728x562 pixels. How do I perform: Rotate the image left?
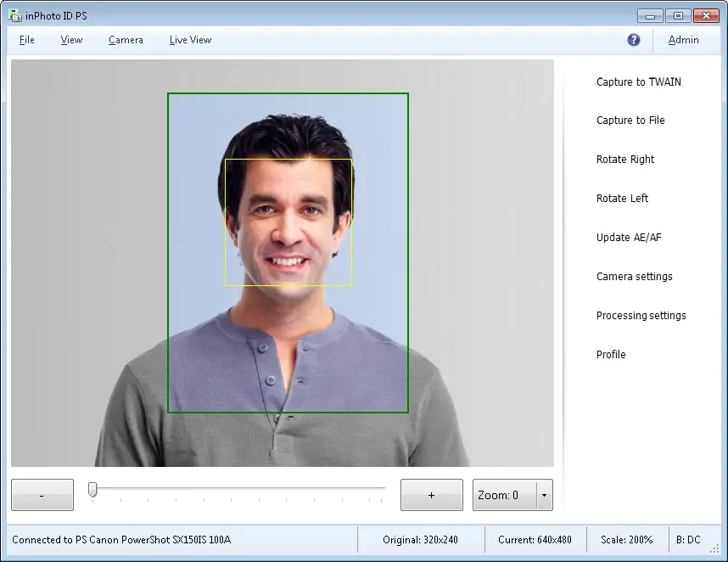(622, 199)
